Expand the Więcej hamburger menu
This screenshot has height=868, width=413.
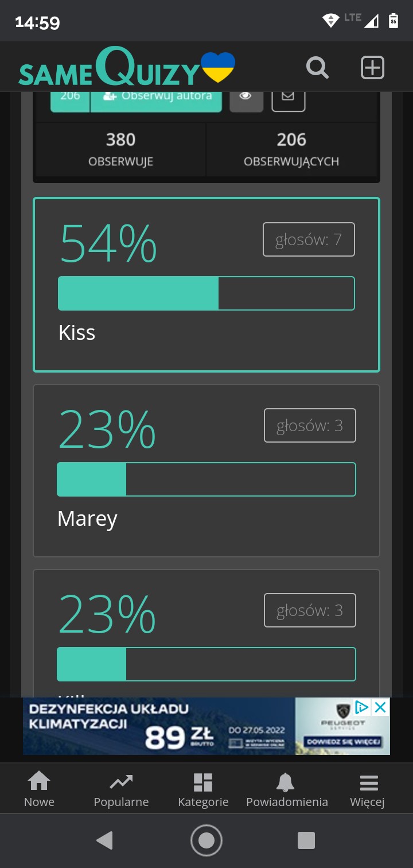368,789
